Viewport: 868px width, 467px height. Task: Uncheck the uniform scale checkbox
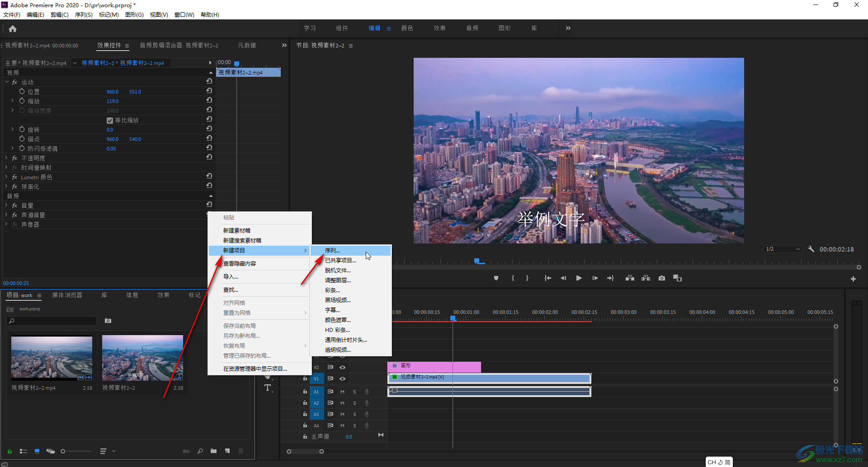[110, 120]
